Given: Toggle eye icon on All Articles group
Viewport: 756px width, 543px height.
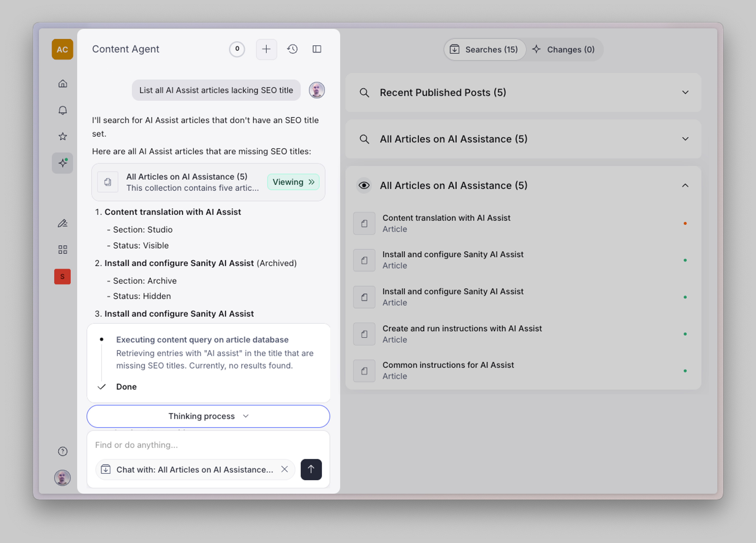Looking at the screenshot, I should click(x=364, y=185).
